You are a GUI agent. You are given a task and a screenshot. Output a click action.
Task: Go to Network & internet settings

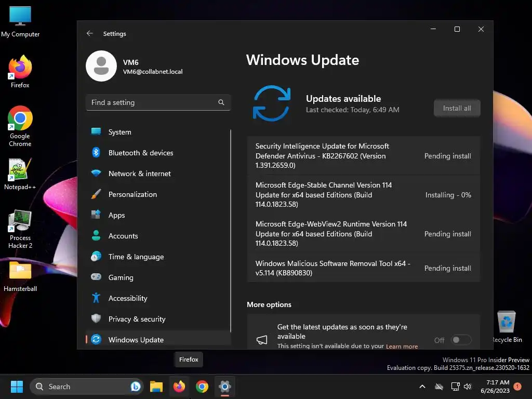click(158, 174)
